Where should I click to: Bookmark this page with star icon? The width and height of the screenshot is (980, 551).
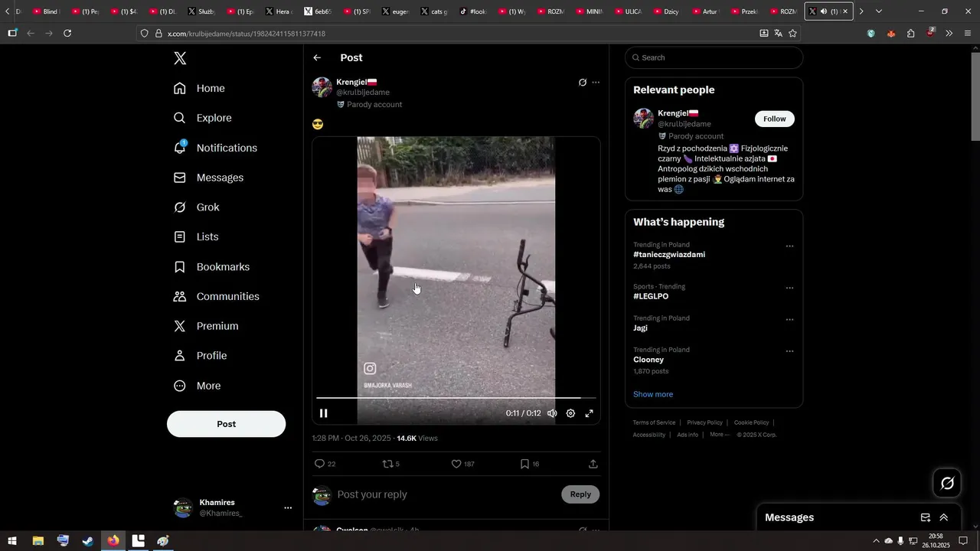coord(792,34)
